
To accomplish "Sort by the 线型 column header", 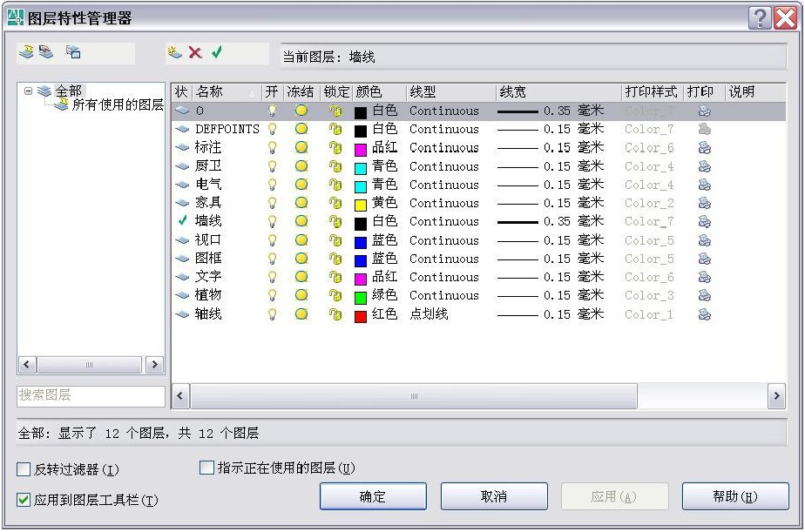I will tap(451, 92).
